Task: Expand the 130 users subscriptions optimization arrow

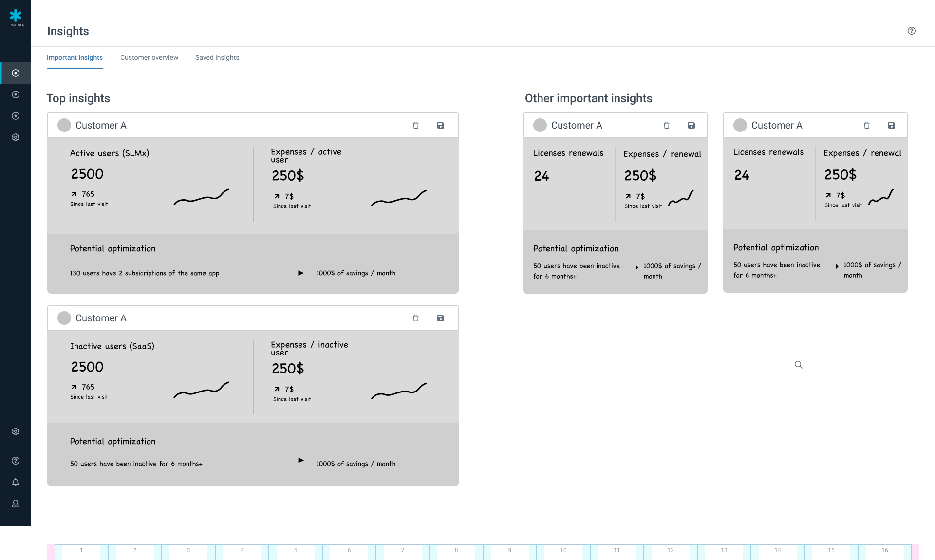Action: pyautogui.click(x=301, y=273)
